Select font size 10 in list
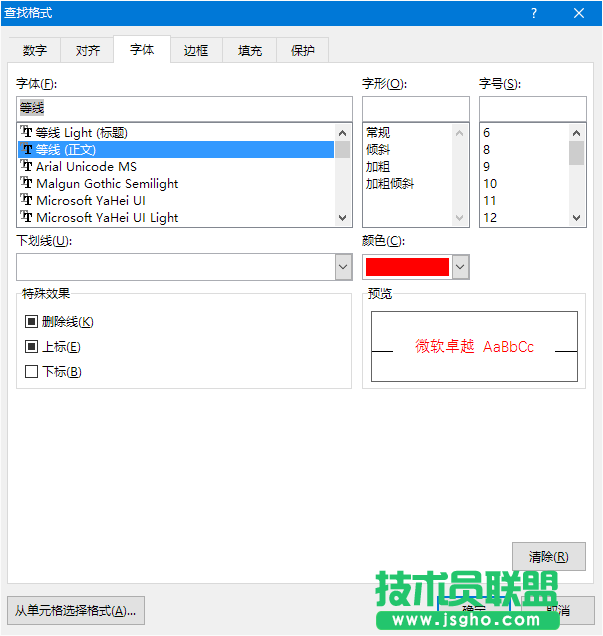 tap(490, 184)
